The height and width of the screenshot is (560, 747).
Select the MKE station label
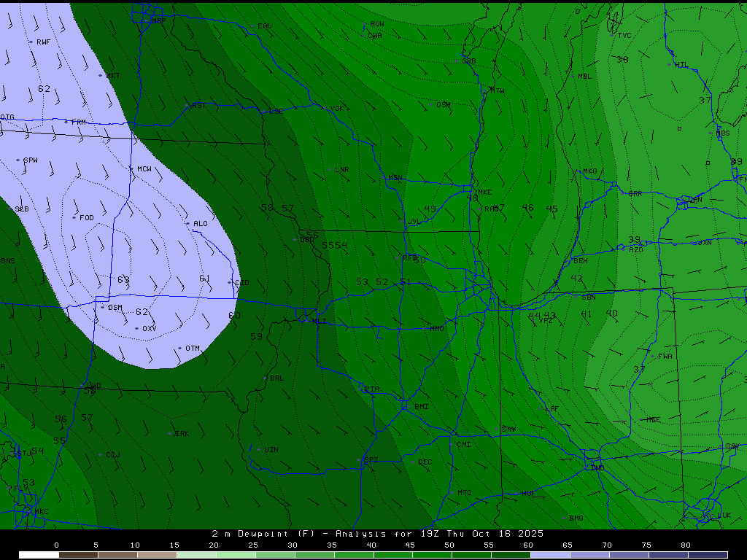[x=484, y=192]
